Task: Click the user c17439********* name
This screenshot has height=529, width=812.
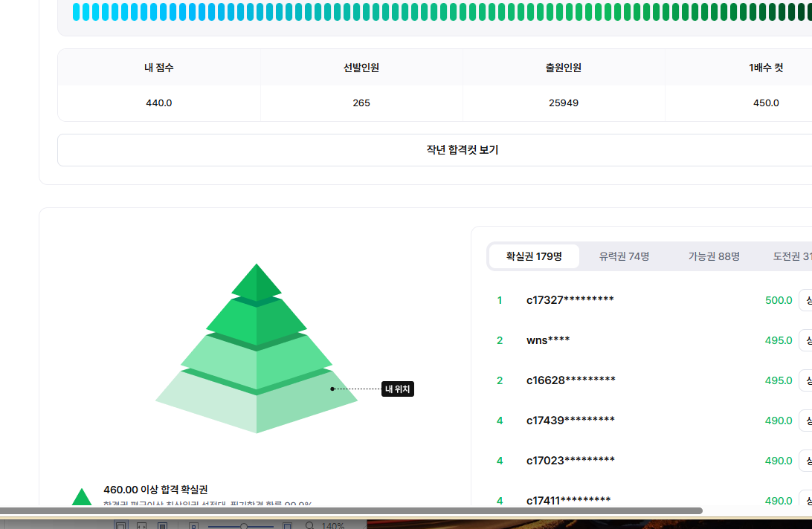Action: click(570, 421)
